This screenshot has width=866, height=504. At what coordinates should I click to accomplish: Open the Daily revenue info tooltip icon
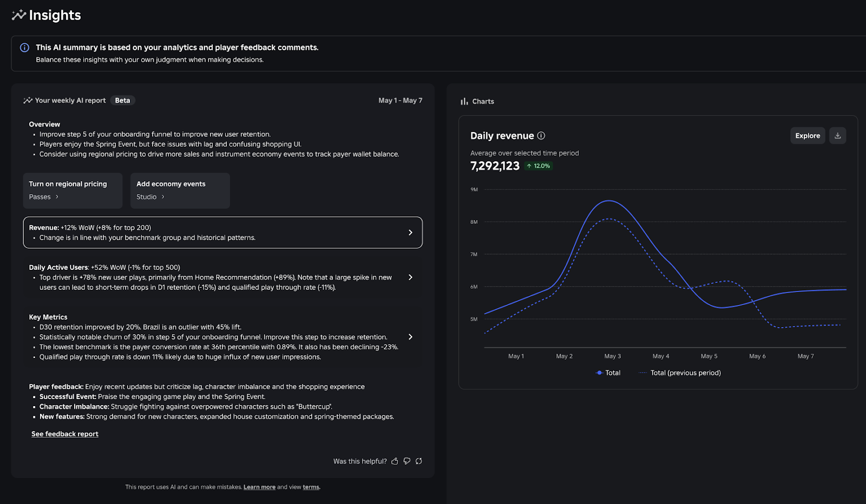point(541,136)
